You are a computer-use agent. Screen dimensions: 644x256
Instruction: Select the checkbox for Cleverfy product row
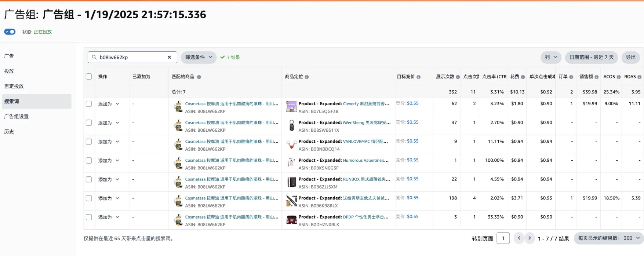coord(89,104)
